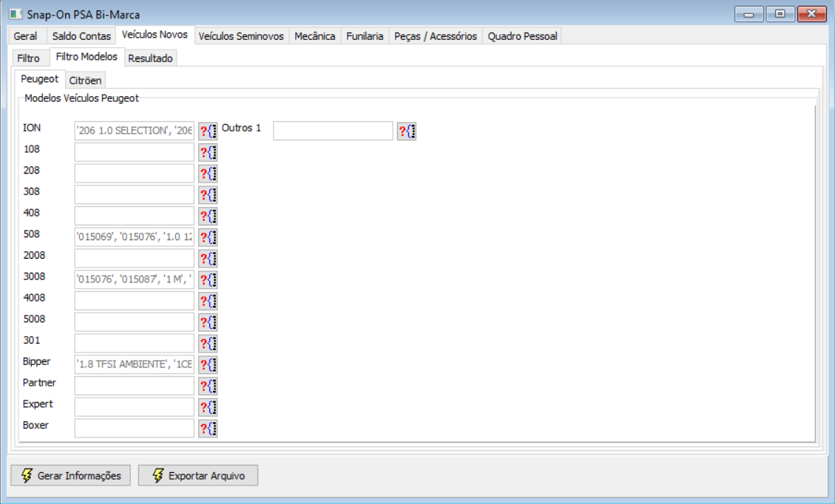Click the Exportar Arquivo button
This screenshot has width=835, height=504.
click(x=198, y=475)
